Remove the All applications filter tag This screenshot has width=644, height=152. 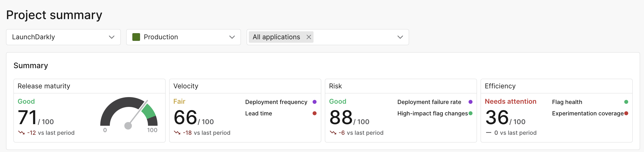308,37
